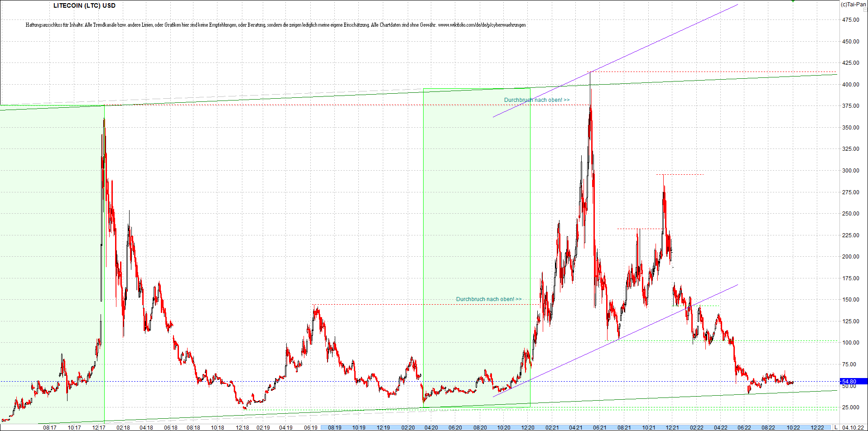This screenshot has height=431, width=868.
Task: Toggle the L scale button beside the date axis
Action: point(836,427)
